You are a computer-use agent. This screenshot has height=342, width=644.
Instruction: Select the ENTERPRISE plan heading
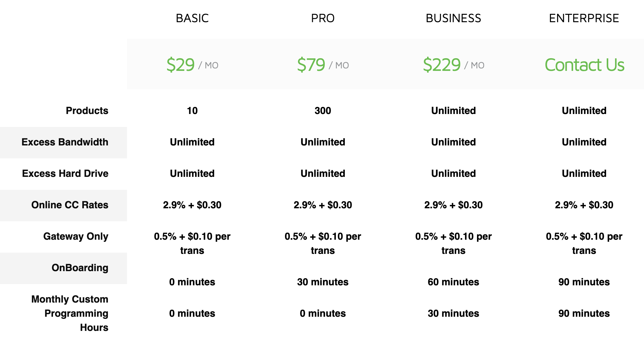pyautogui.click(x=584, y=18)
